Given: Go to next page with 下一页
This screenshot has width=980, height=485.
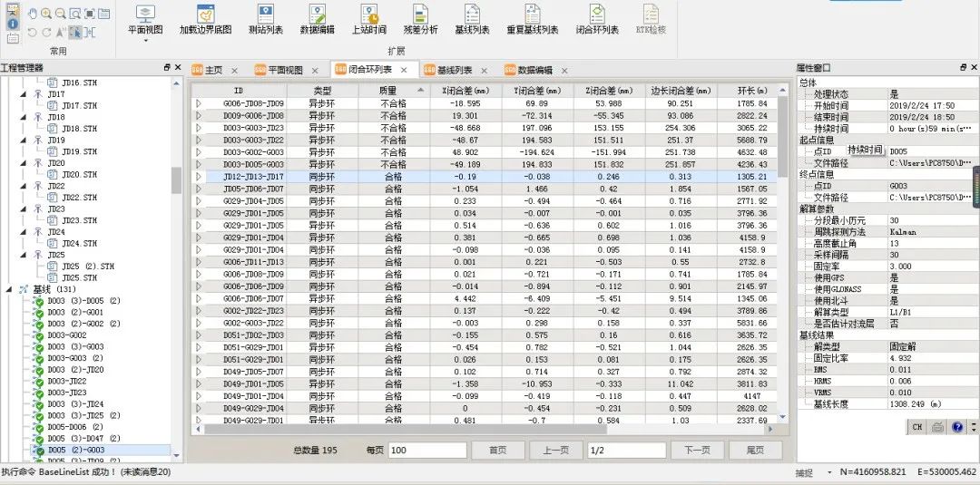Looking at the screenshot, I should pos(696,450).
